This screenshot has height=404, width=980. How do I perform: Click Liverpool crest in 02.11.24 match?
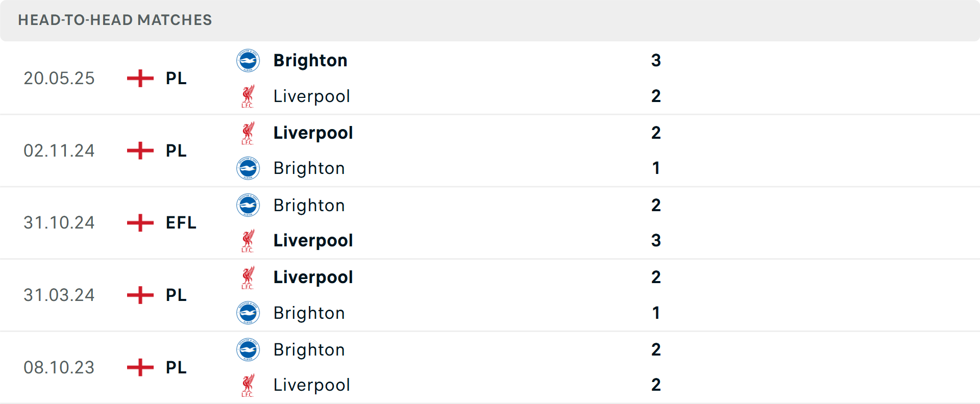click(x=248, y=133)
